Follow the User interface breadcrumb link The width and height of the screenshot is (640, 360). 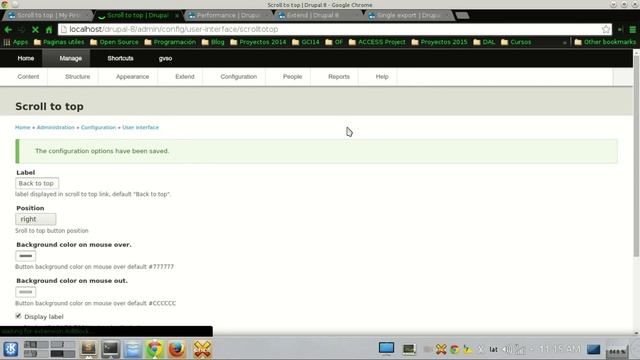pos(140,127)
